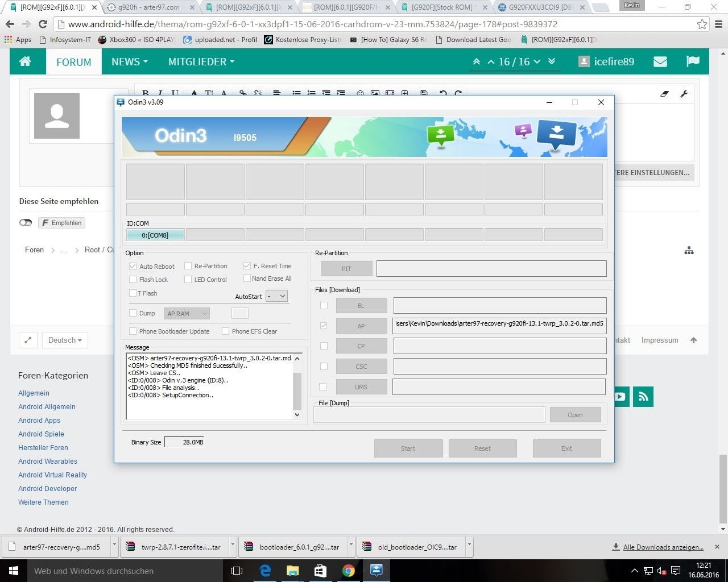This screenshot has width=728, height=582.
Task: Bookmark this page with the star
Action: (x=702, y=24)
